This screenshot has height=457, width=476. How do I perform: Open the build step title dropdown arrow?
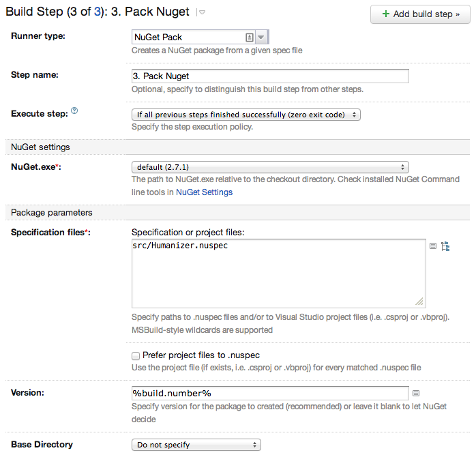(x=202, y=12)
